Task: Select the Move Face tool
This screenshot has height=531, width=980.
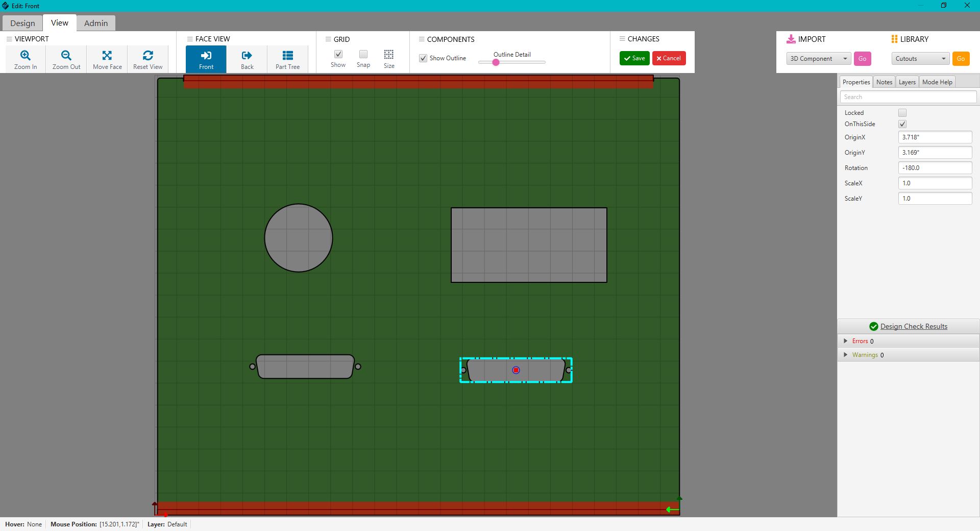Action: point(107,59)
